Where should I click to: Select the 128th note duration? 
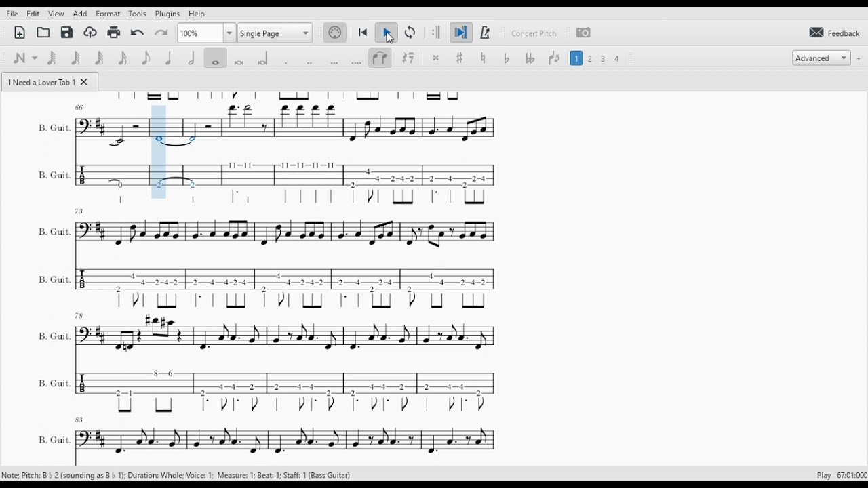click(x=52, y=58)
